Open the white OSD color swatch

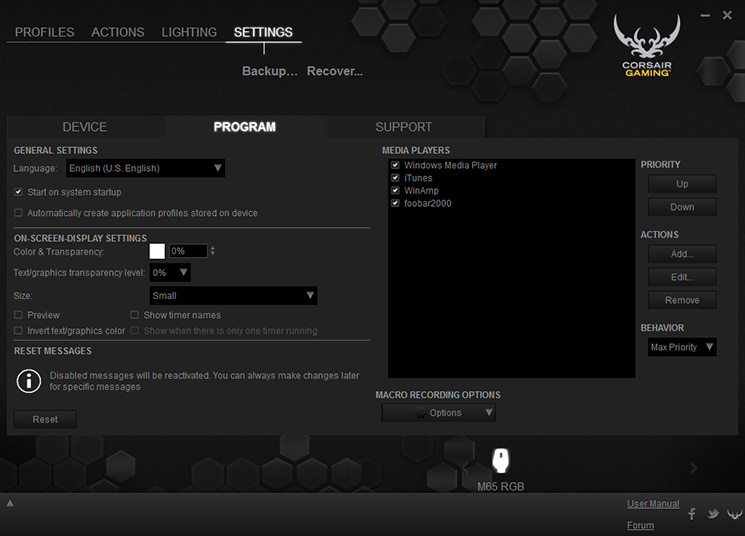(x=157, y=251)
